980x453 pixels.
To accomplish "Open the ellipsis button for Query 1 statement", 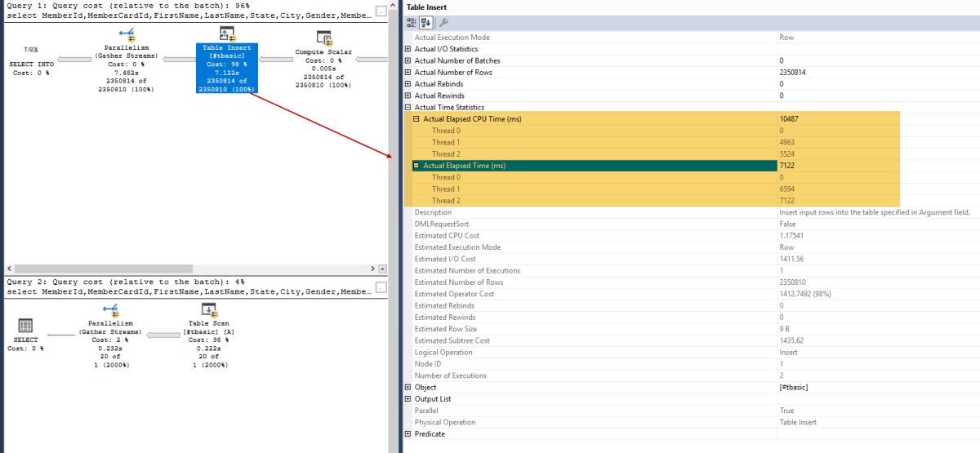I will pos(381,11).
